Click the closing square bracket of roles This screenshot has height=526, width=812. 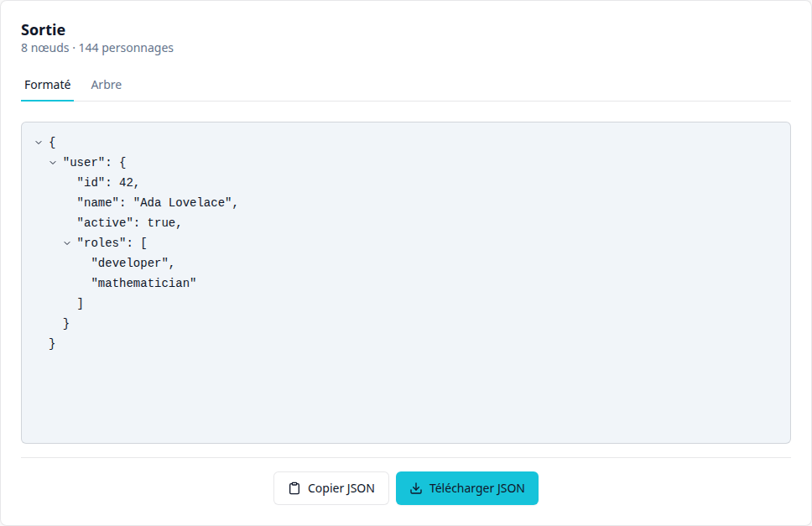(x=81, y=304)
